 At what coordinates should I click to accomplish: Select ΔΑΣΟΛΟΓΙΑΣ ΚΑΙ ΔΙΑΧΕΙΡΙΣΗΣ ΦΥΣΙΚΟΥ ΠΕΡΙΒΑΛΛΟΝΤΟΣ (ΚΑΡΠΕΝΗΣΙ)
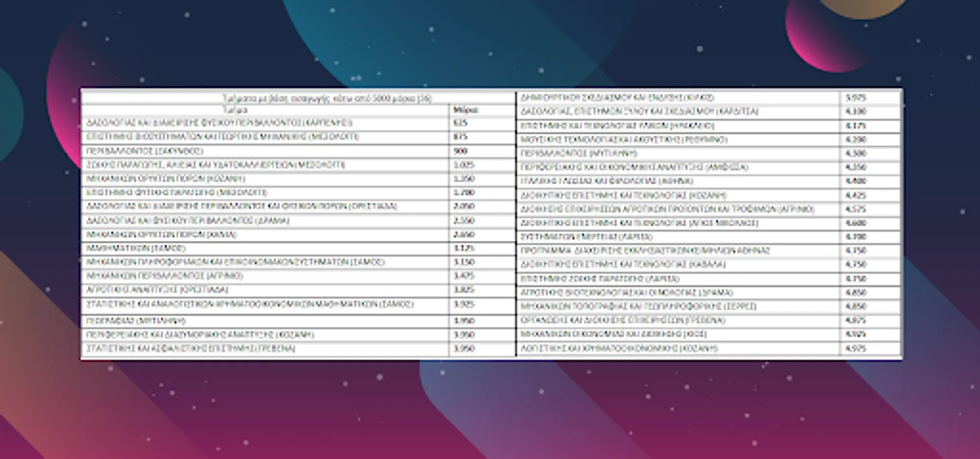click(x=219, y=123)
